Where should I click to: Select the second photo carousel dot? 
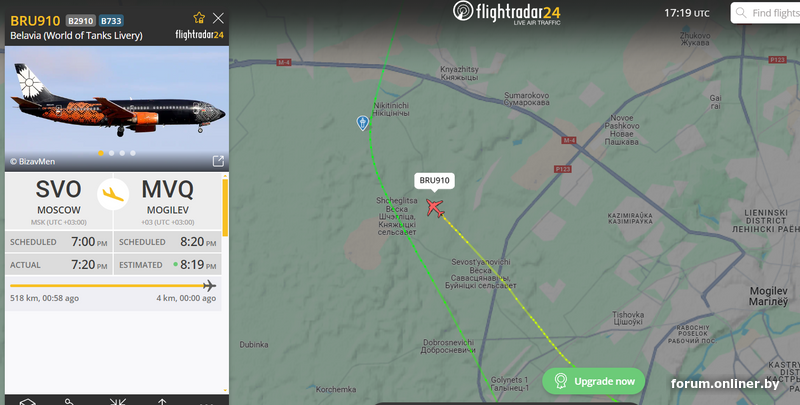[112, 153]
